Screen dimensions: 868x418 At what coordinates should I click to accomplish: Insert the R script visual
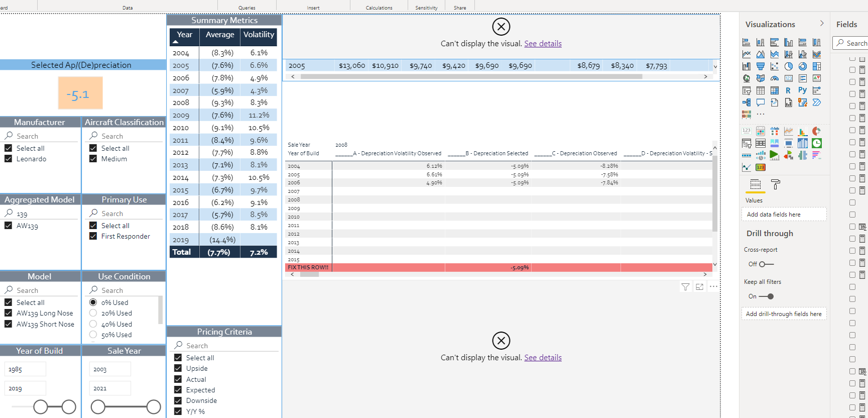[x=789, y=90]
